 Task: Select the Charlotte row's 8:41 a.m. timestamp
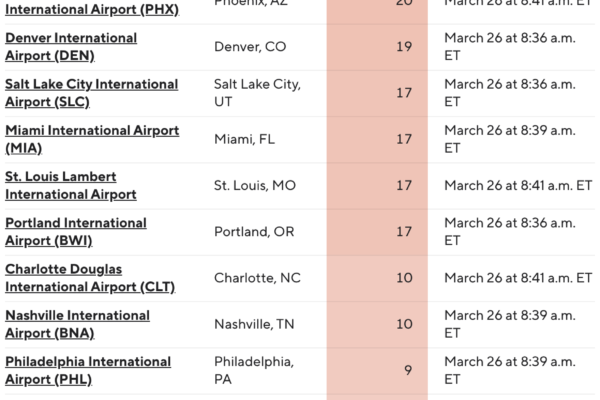pyautogui.click(x=518, y=278)
